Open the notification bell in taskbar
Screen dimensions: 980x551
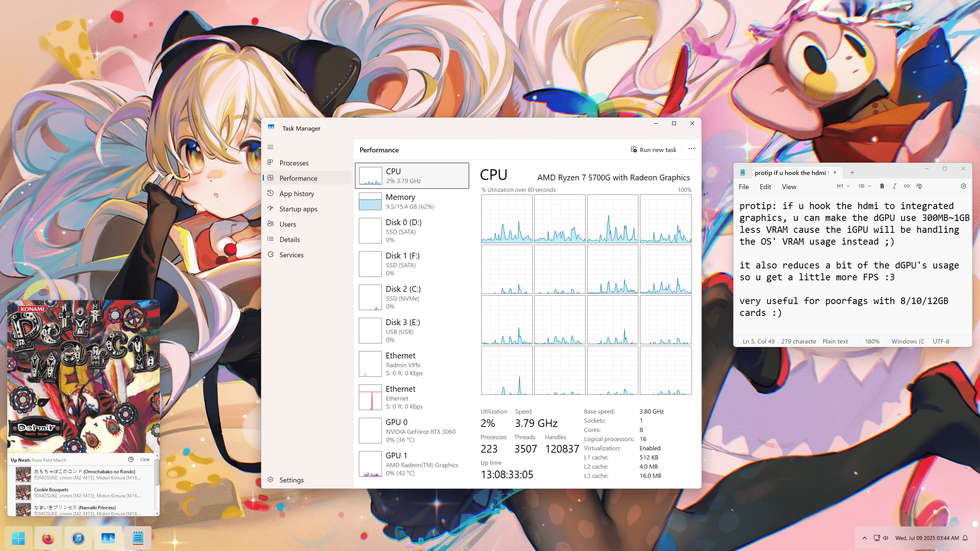pos(965,538)
